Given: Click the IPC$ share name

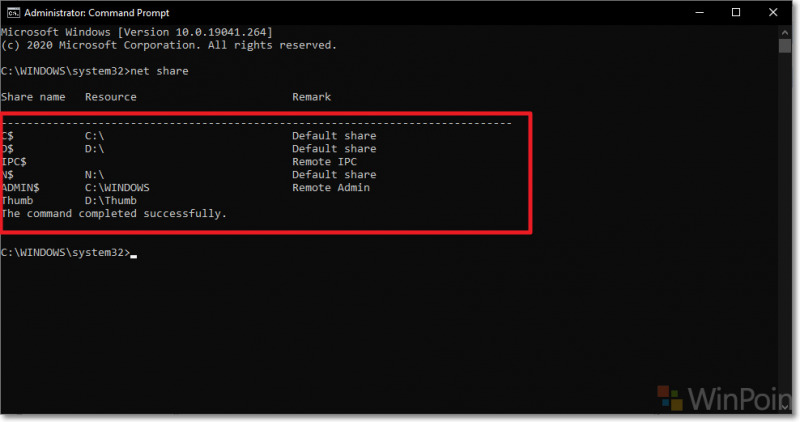Looking at the screenshot, I should (x=14, y=162).
